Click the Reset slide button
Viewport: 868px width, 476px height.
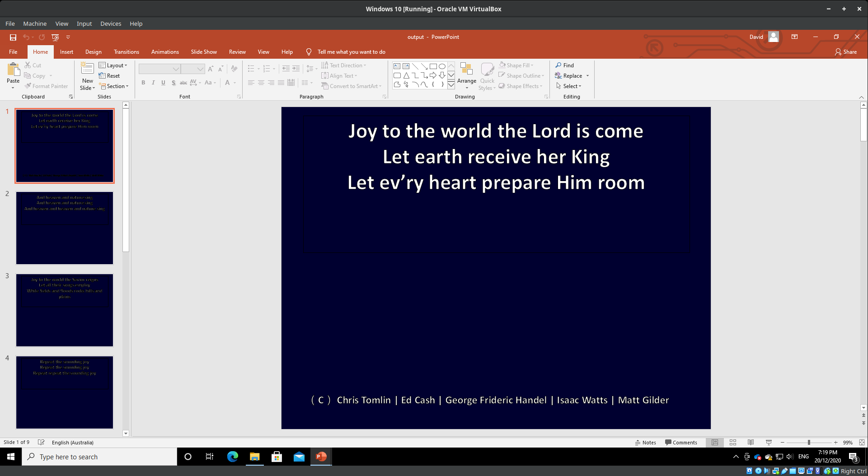coord(109,76)
